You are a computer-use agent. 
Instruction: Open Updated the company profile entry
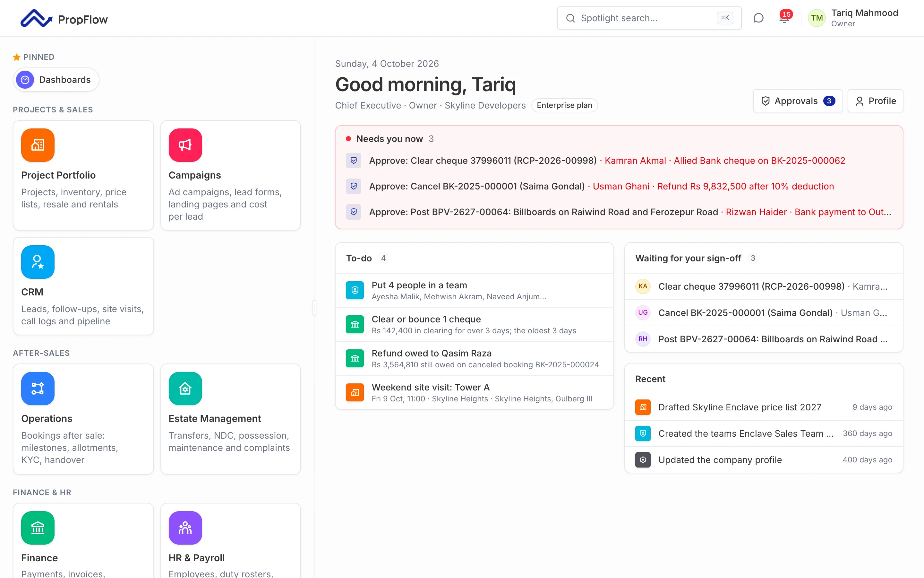[764, 460]
